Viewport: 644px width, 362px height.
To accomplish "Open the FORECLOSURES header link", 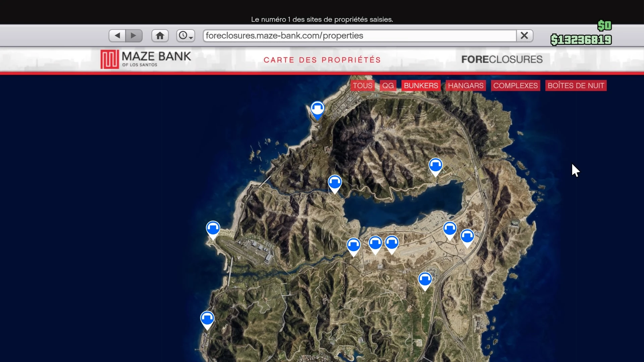I will [502, 59].
